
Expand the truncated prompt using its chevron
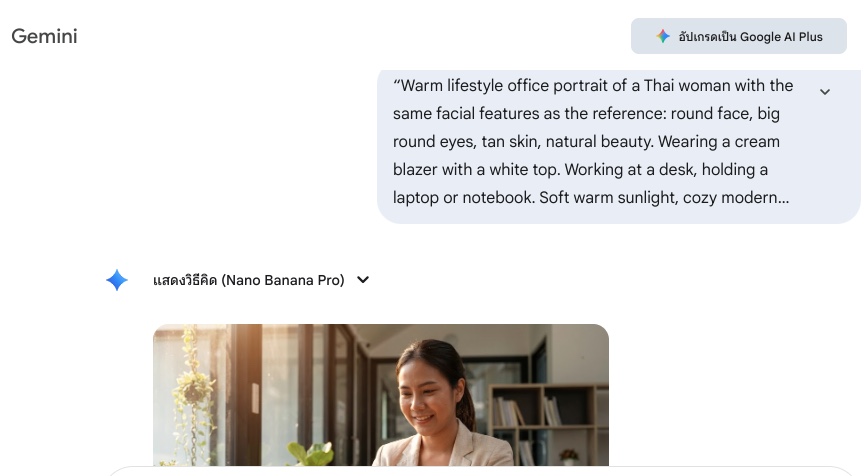[x=825, y=92]
